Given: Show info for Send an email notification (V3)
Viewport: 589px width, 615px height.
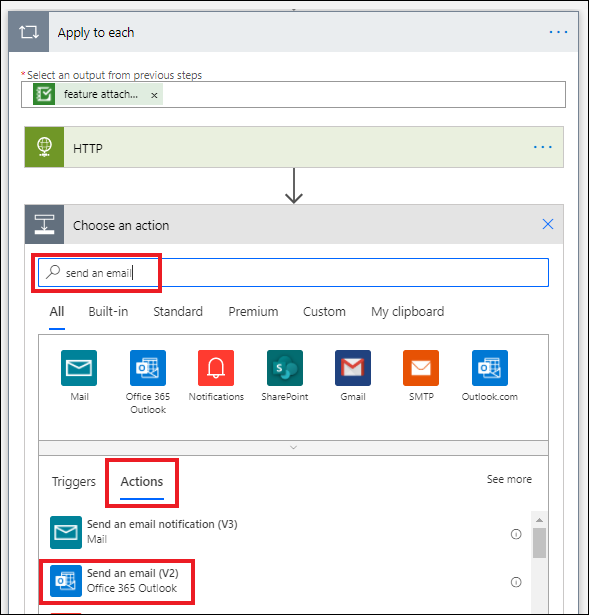Looking at the screenshot, I should (516, 534).
